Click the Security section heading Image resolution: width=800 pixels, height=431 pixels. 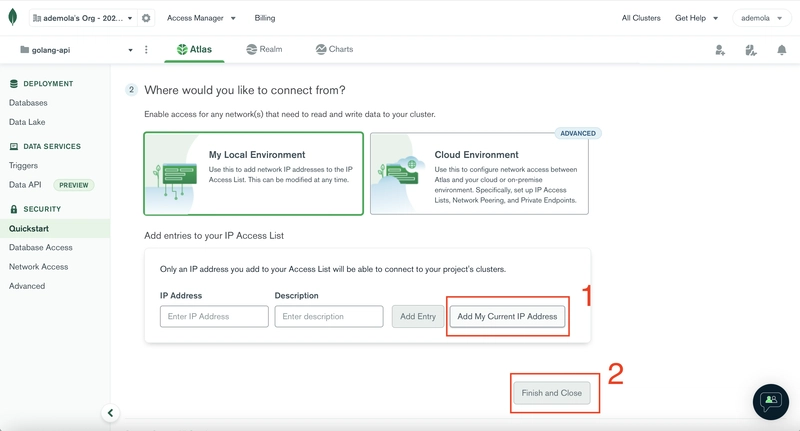point(42,209)
